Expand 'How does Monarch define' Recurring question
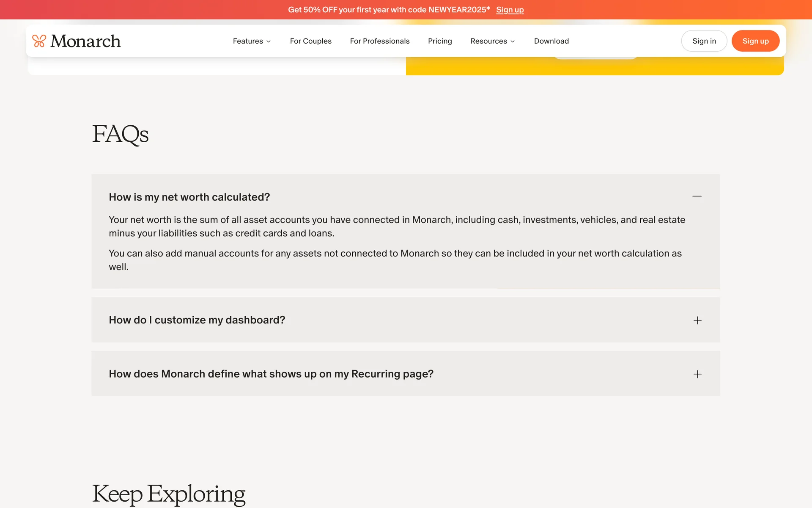The width and height of the screenshot is (812, 508). point(271,374)
